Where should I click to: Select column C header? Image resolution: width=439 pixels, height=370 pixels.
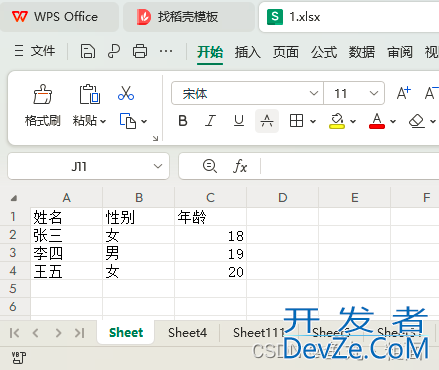point(211,198)
